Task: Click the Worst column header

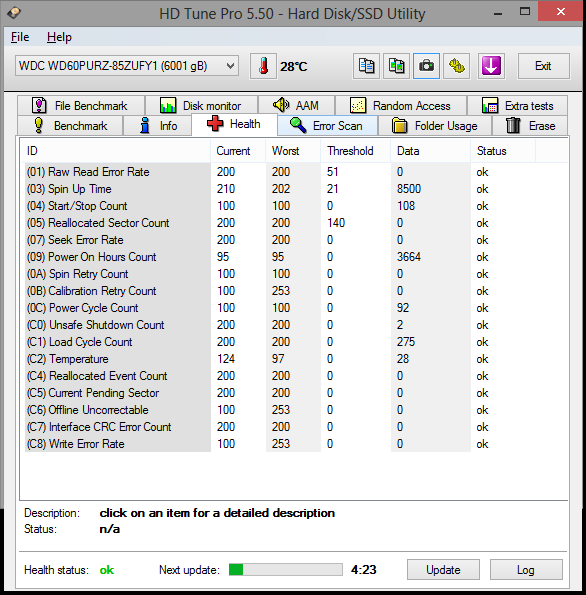Action: [x=293, y=151]
